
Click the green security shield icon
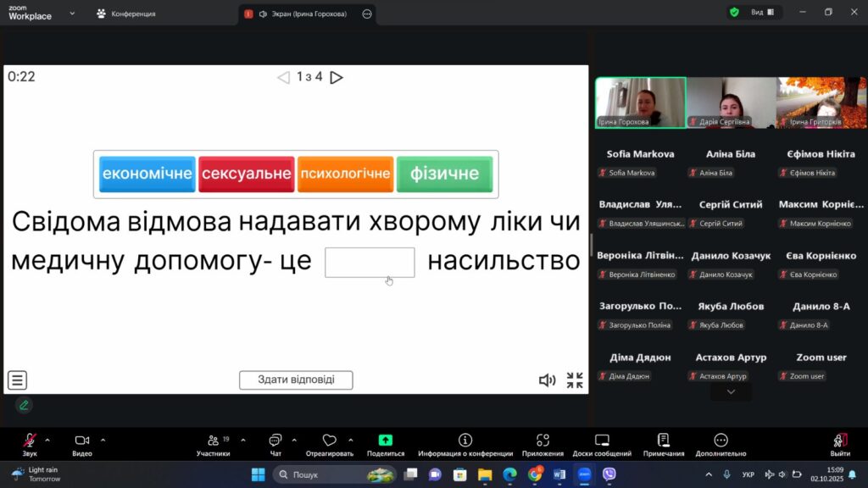pyautogui.click(x=734, y=13)
